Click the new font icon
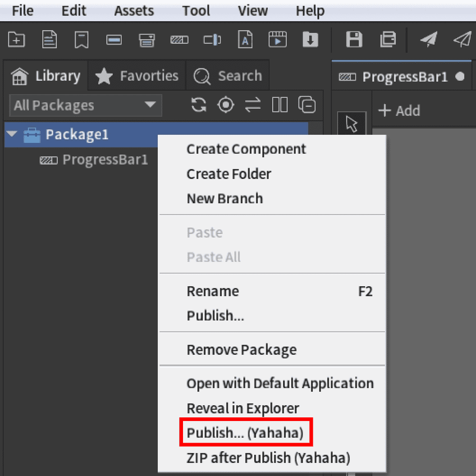The height and width of the screenshot is (476, 476). tap(245, 40)
